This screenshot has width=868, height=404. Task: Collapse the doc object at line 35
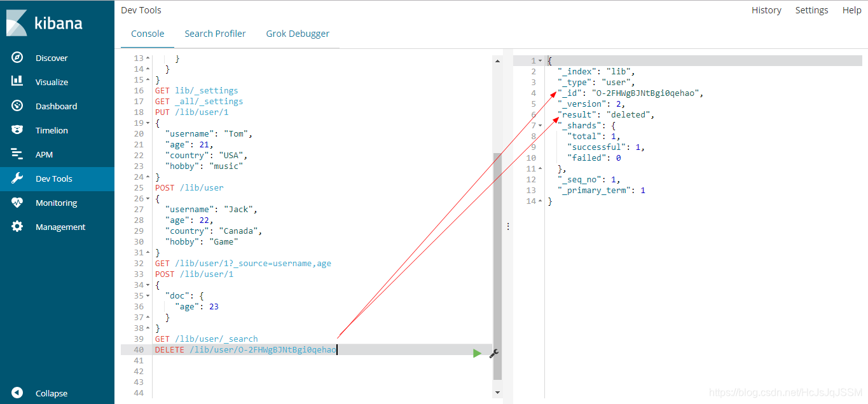[x=148, y=296]
